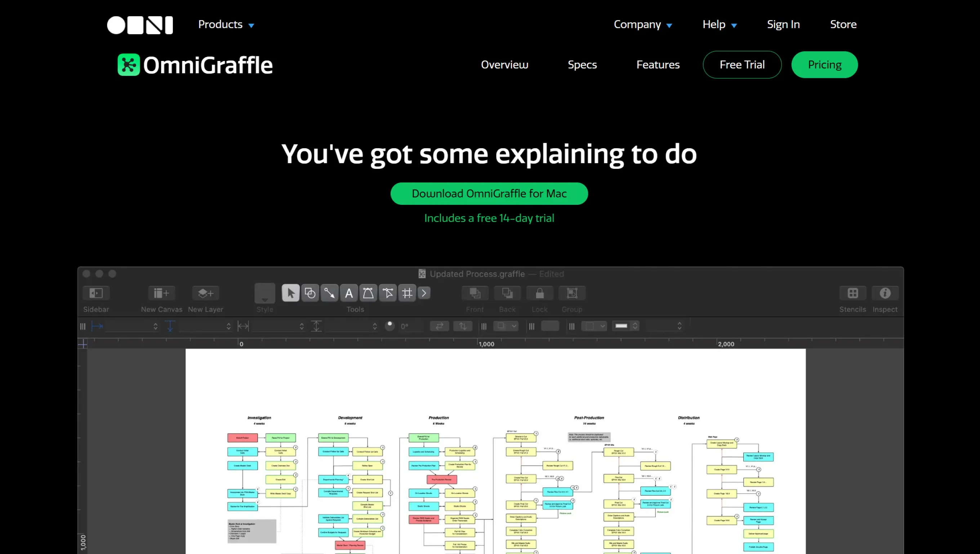The image size is (980, 554).
Task: Go to the Features tab
Action: click(658, 65)
